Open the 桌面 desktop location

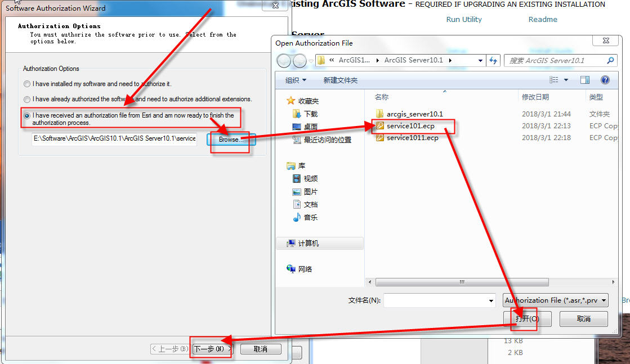[x=305, y=127]
